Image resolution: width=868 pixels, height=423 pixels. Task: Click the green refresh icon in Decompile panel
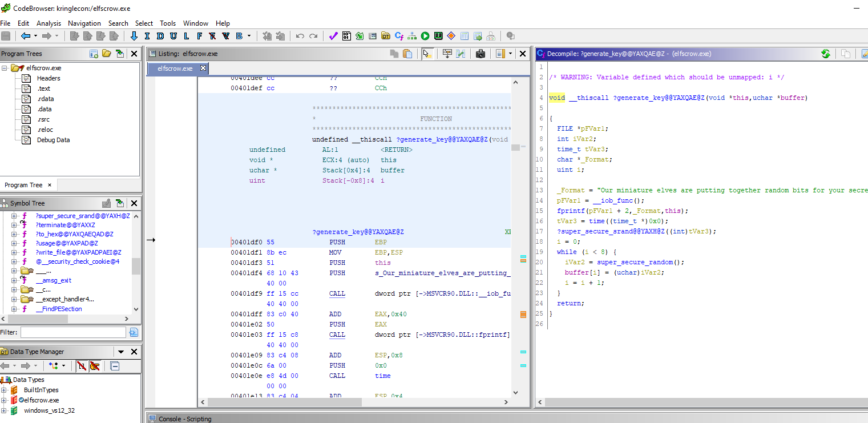coord(825,54)
